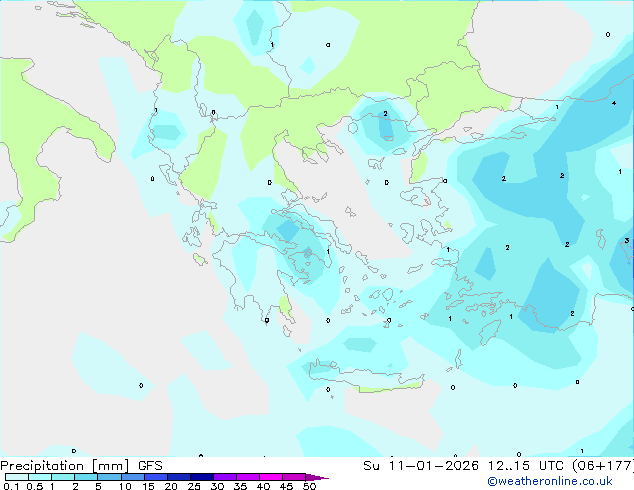Select the 5–10 mm legend swatch
This screenshot has width=634, height=490.
[109, 477]
